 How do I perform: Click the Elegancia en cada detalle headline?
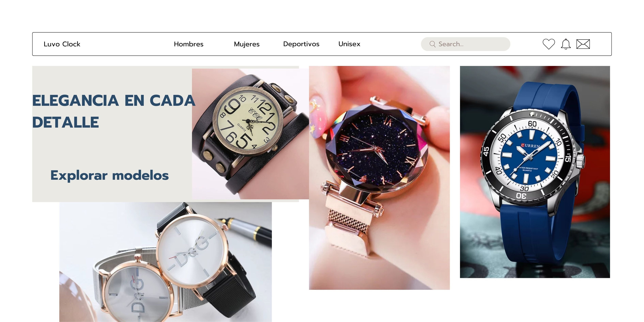click(113, 111)
